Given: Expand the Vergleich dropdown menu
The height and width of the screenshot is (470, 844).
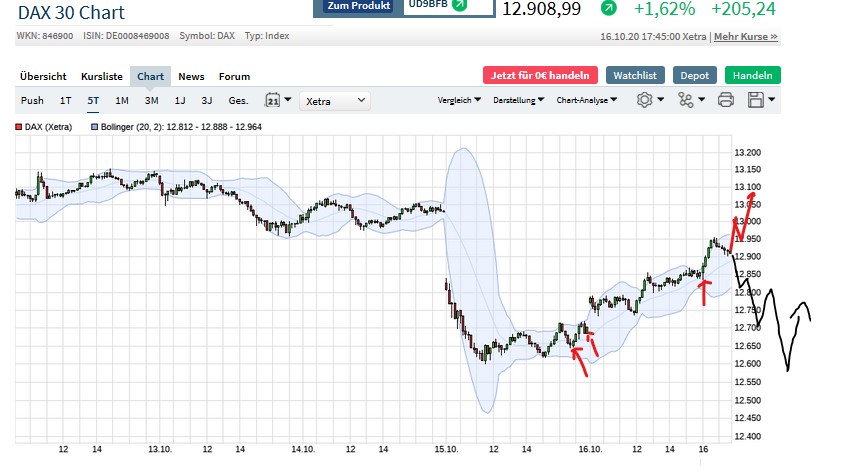Looking at the screenshot, I should pos(459,100).
